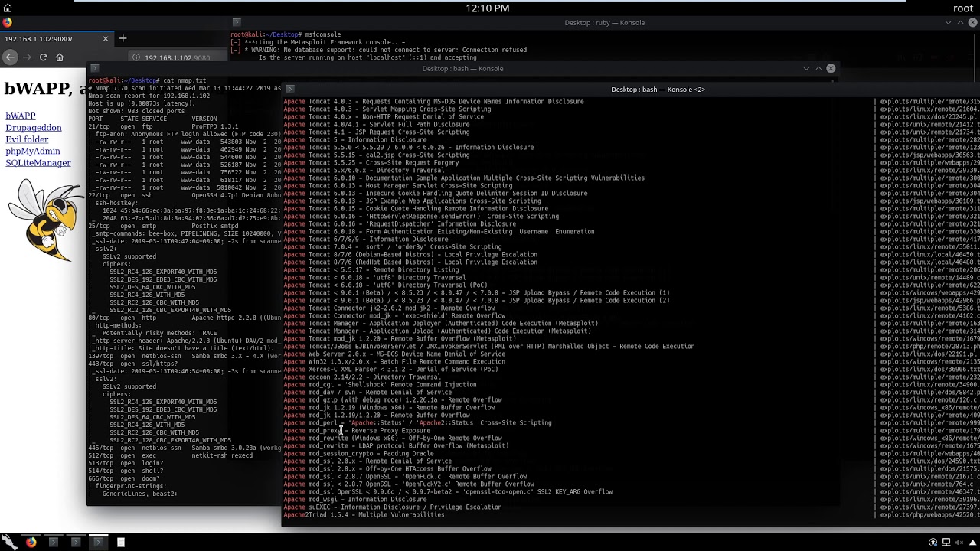Close the Desktop : bash Konsole window

831,69
